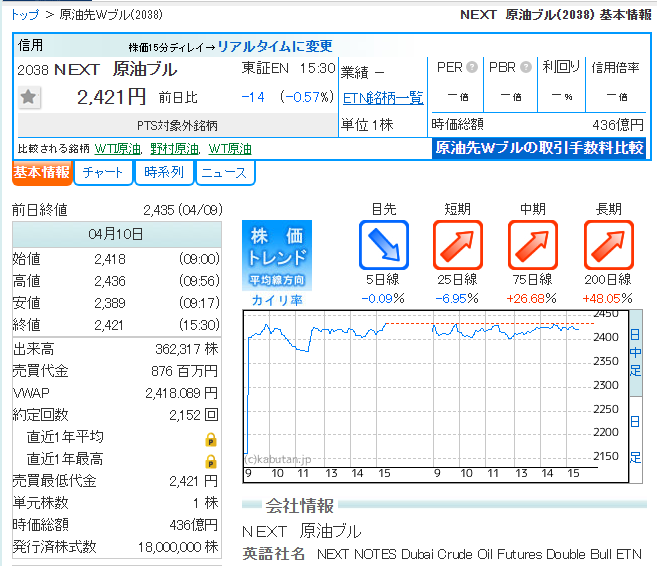Click the 利回り column header

(561, 67)
